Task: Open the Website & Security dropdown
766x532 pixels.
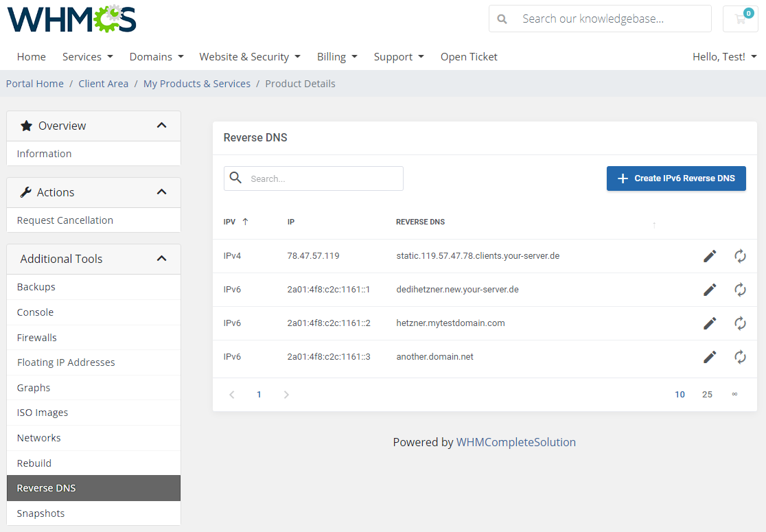Action: (250, 57)
